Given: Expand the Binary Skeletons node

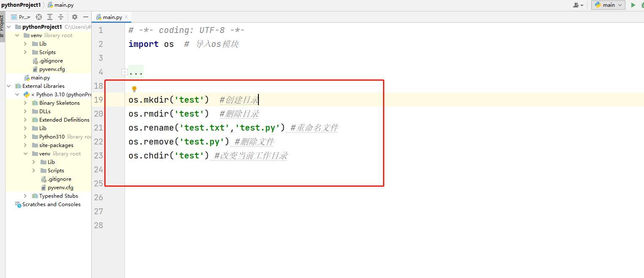Looking at the screenshot, I should click(25, 103).
